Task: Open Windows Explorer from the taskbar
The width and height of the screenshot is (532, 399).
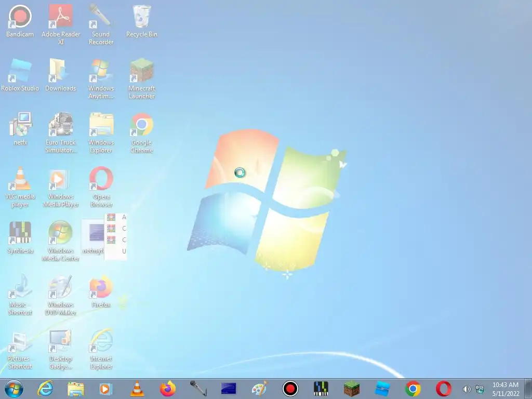Action: 76,389
